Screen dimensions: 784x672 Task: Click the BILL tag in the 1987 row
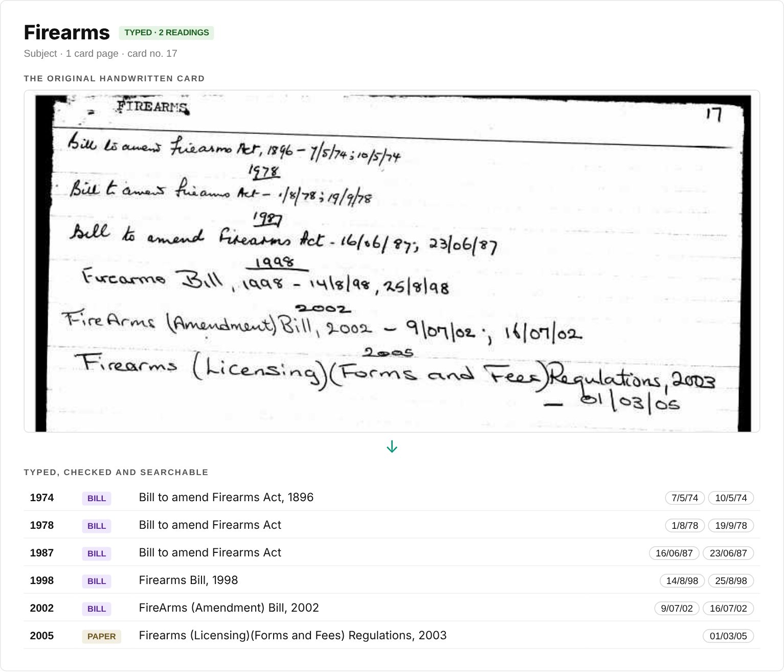(x=97, y=554)
